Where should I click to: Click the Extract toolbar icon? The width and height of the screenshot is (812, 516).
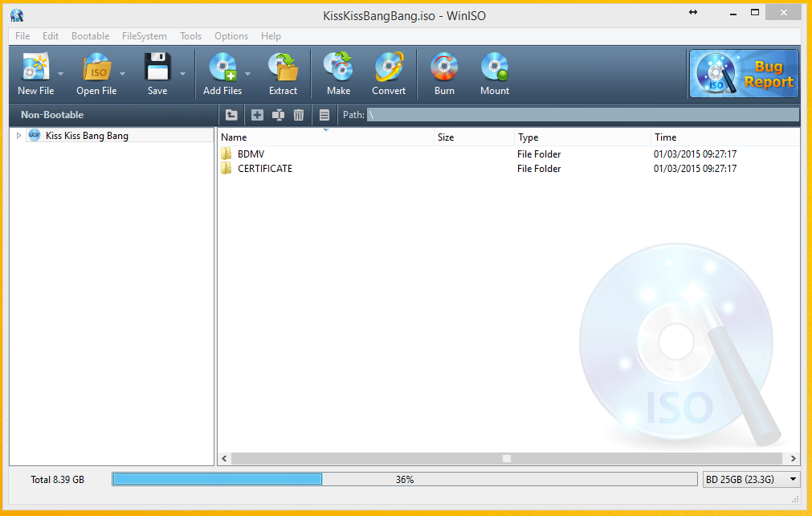tap(284, 67)
